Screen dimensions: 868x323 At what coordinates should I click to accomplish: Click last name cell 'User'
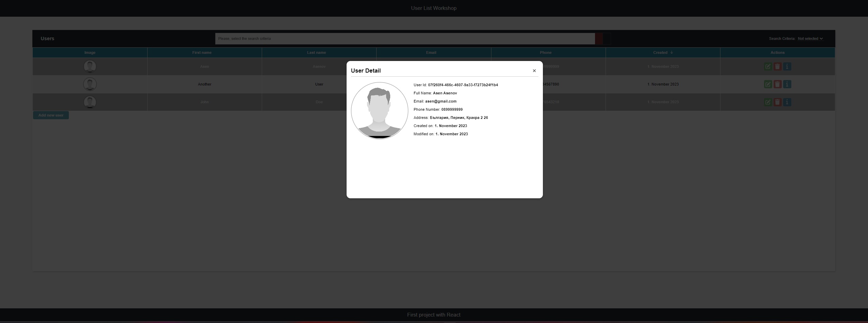(x=319, y=84)
